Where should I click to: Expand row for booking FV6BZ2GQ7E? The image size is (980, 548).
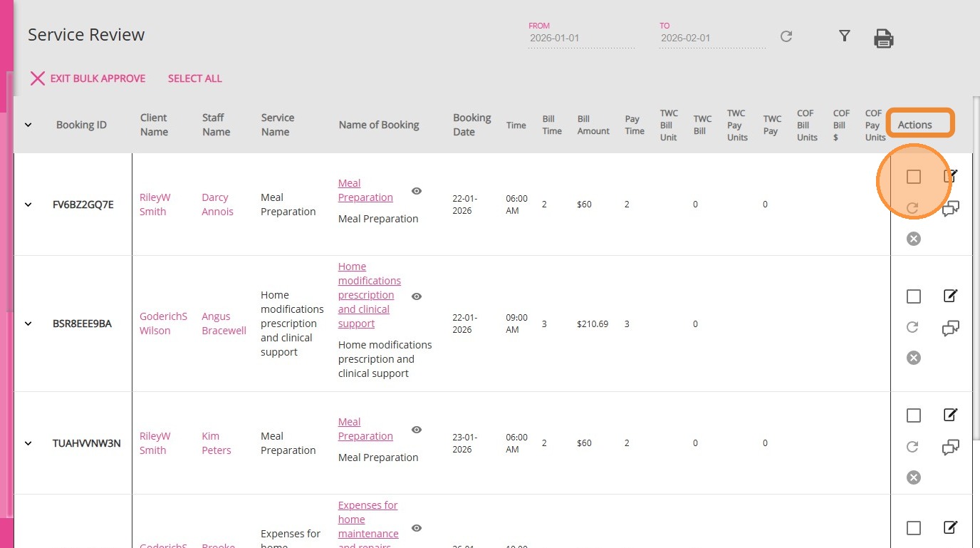point(28,205)
